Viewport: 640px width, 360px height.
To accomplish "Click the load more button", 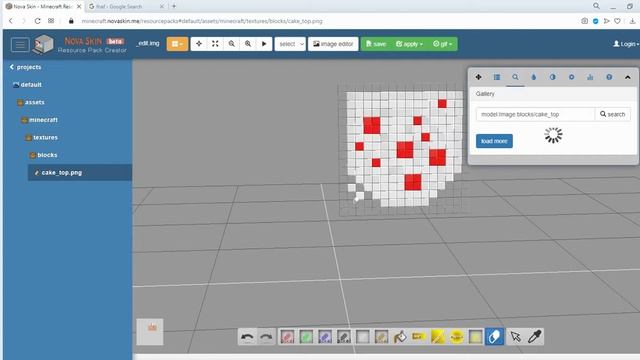I will click(494, 141).
